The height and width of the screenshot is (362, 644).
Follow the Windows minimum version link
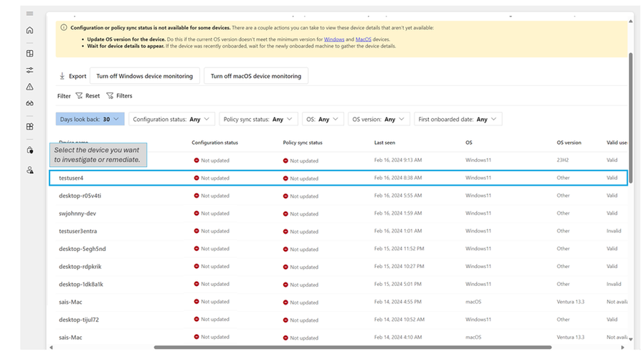pos(334,39)
